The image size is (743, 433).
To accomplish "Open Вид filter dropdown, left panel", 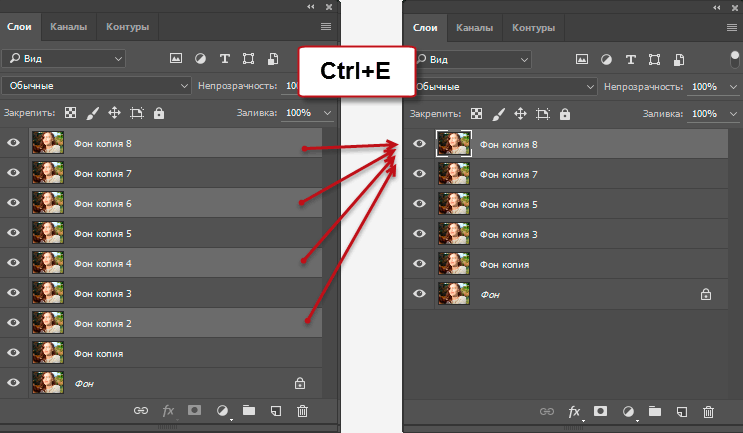I will tap(63, 58).
